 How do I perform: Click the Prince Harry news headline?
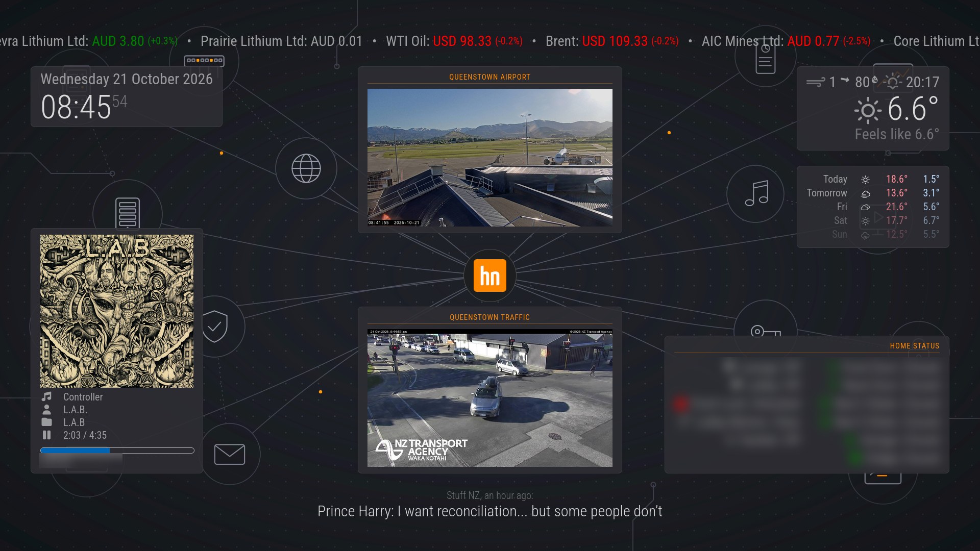coord(490,511)
